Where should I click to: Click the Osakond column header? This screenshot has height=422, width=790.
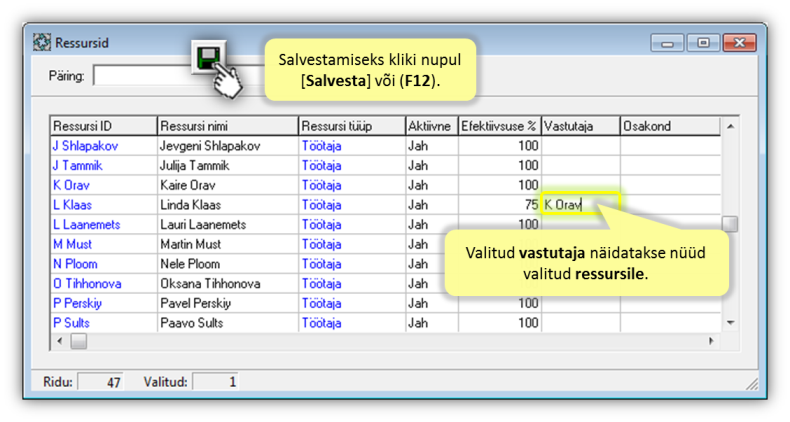coord(670,126)
